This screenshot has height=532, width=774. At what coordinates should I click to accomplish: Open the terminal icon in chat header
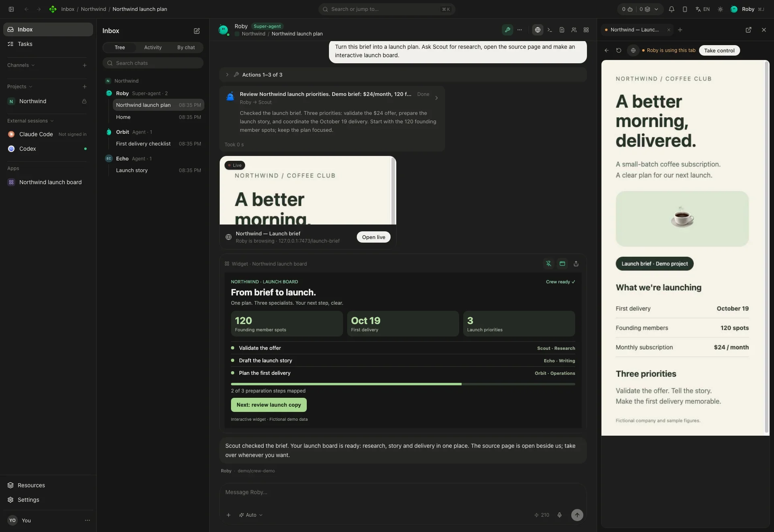click(x=549, y=30)
